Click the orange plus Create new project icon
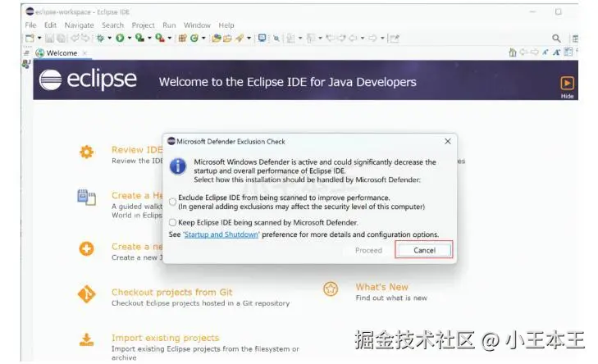This screenshot has height=364, width=598. click(87, 248)
